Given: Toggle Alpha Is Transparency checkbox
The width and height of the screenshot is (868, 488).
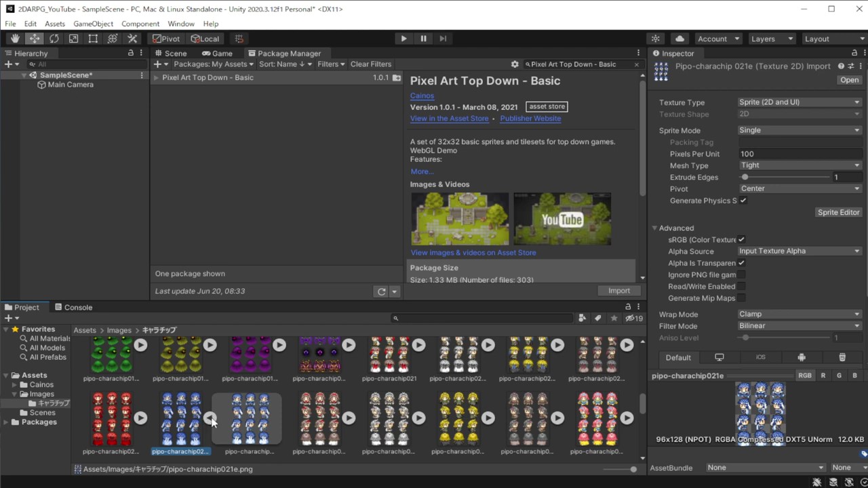Looking at the screenshot, I should pos(741,263).
